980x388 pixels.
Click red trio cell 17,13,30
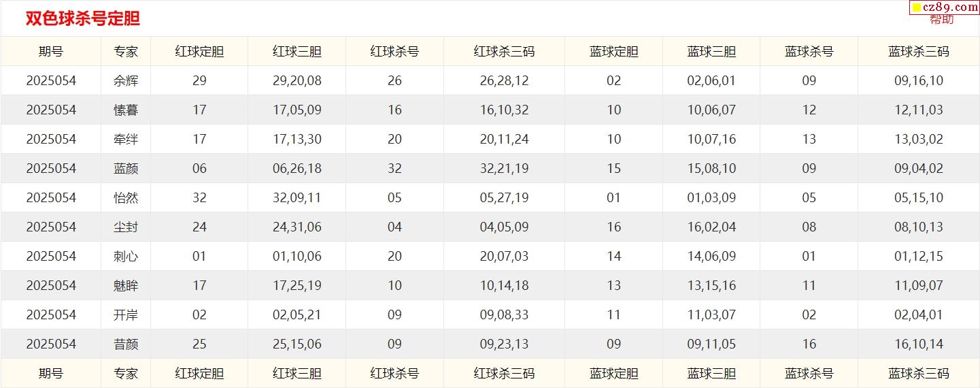pyautogui.click(x=297, y=139)
